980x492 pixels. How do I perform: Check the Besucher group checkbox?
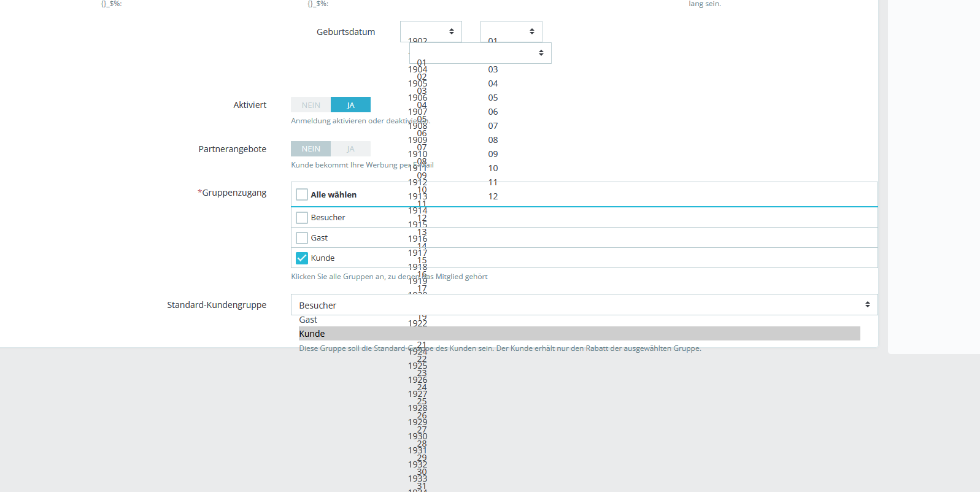[302, 218]
